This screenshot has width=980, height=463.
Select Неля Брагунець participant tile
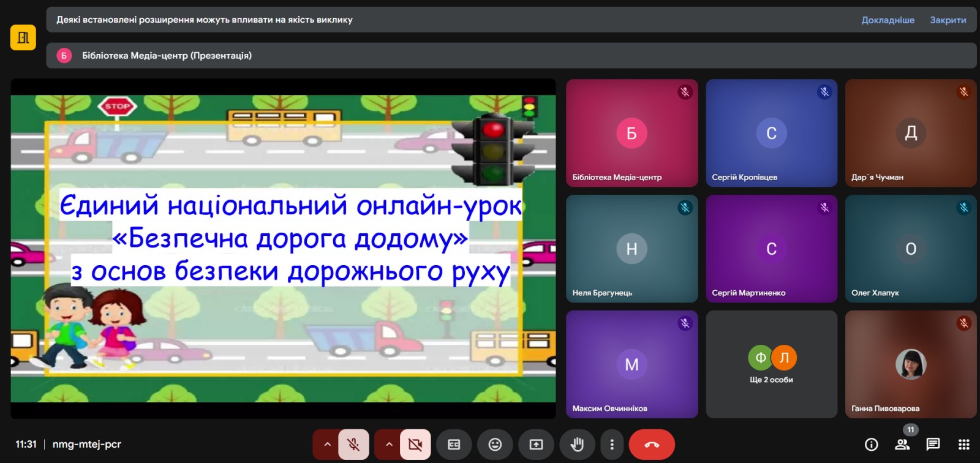pyautogui.click(x=631, y=249)
